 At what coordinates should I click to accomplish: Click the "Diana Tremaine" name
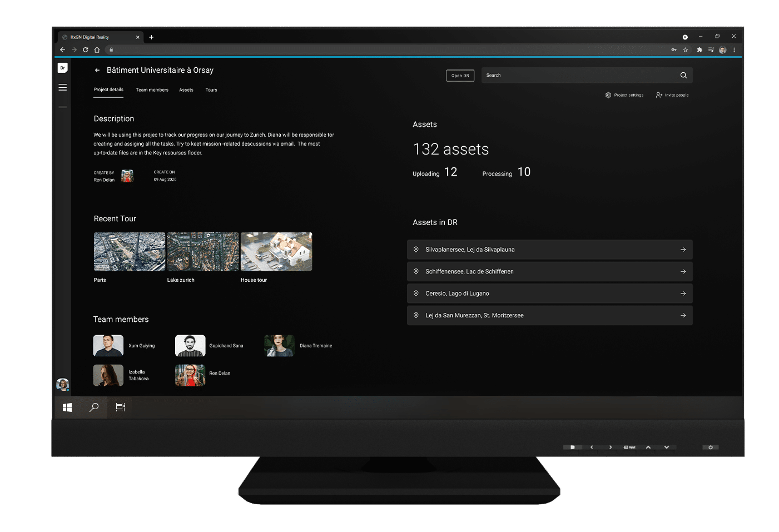316,346
